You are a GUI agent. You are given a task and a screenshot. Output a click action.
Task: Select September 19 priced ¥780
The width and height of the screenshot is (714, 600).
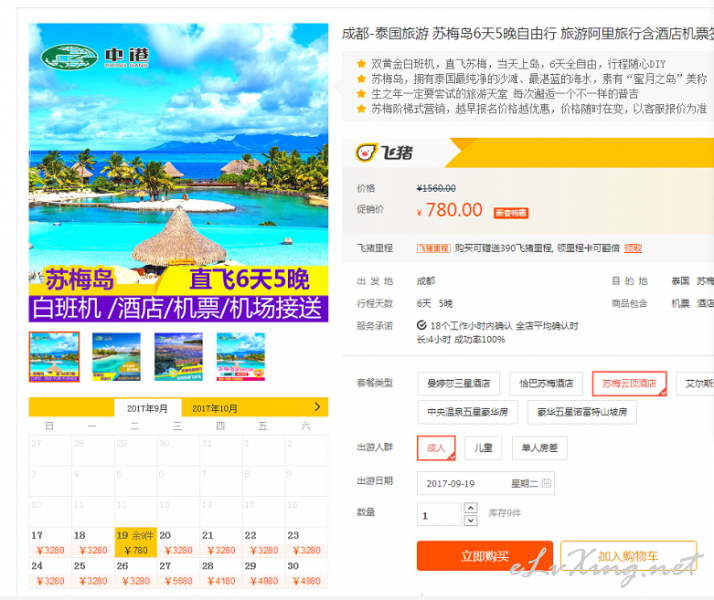(x=136, y=542)
